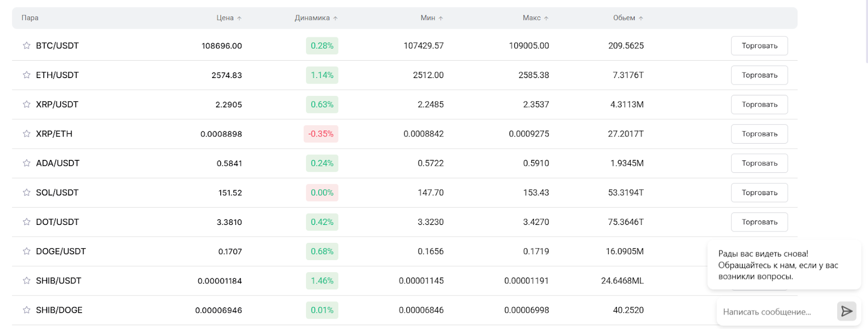Click Торговать button for ETH/USDT
The height and width of the screenshot is (329, 868).
[759, 75]
